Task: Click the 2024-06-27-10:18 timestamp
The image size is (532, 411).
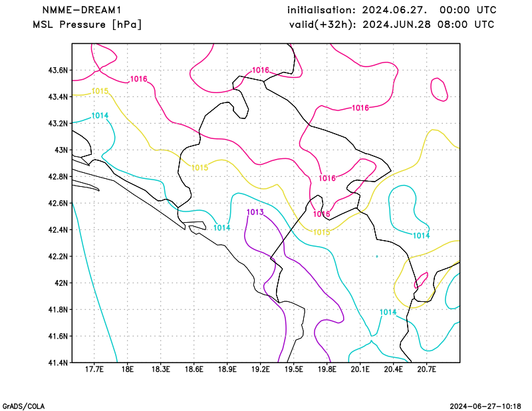Action: point(485,406)
